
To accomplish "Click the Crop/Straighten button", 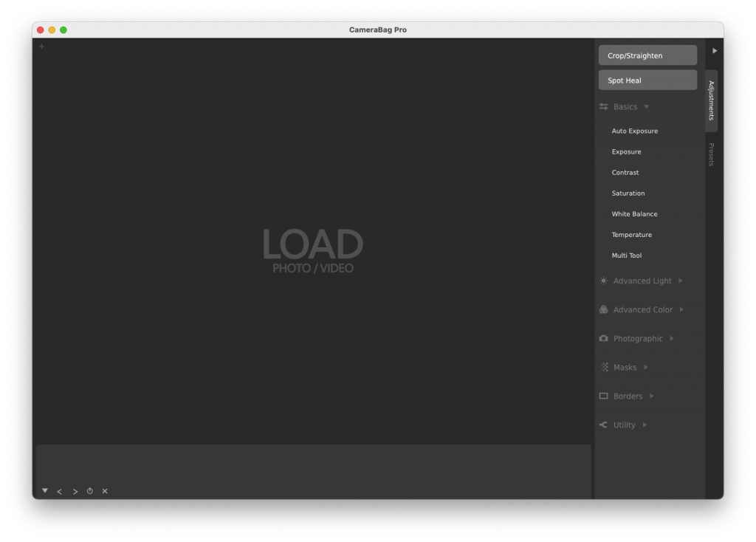I will tap(647, 55).
